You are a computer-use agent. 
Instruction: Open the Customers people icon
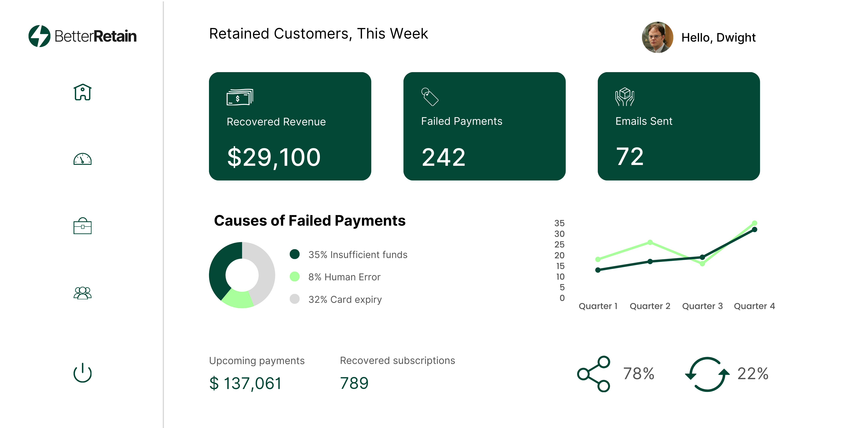tap(82, 293)
